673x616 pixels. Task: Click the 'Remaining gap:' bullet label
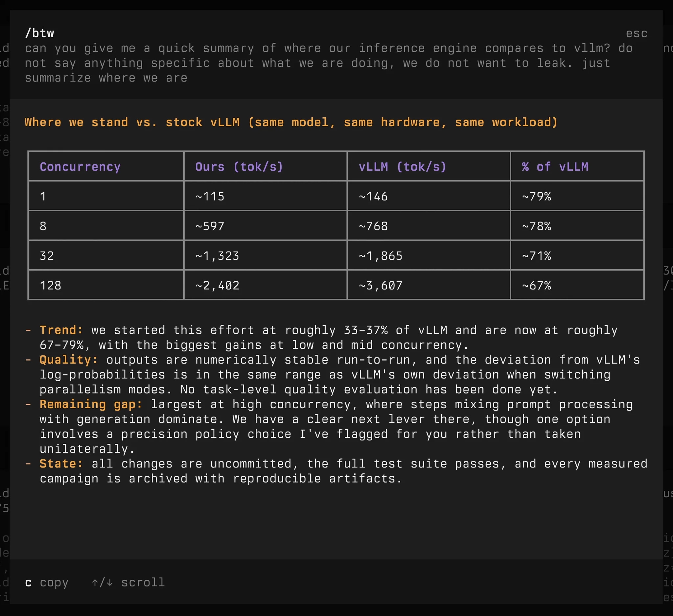point(91,404)
